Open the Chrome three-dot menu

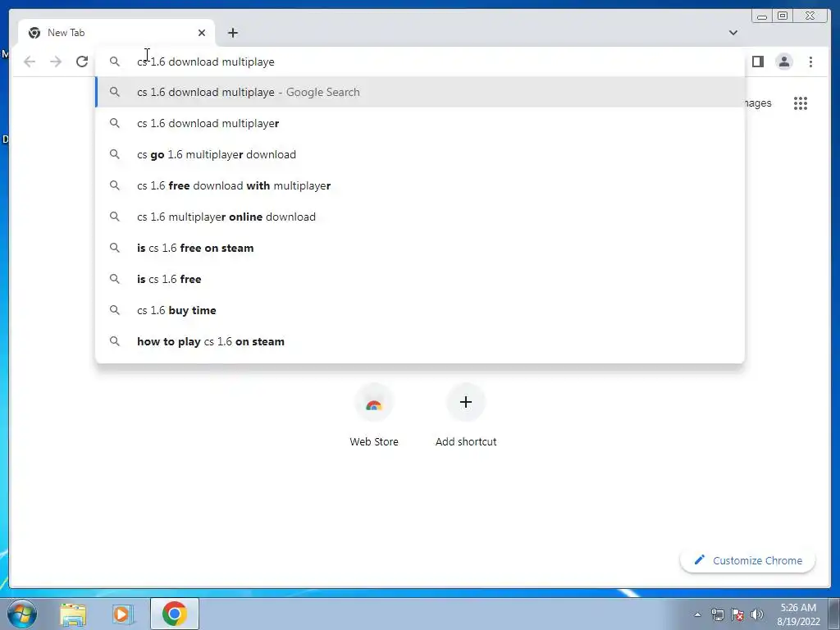(810, 62)
